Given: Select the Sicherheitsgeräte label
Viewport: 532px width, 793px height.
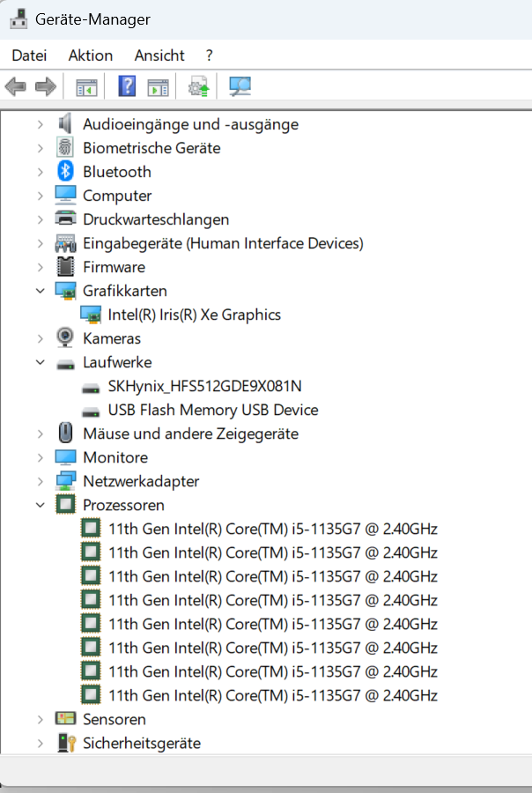Looking at the screenshot, I should pyautogui.click(x=142, y=743).
